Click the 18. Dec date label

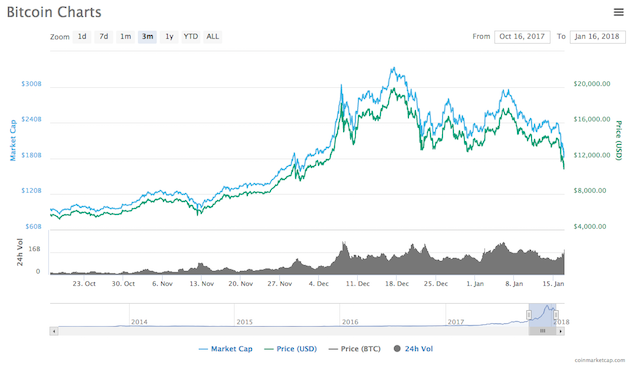point(397,284)
